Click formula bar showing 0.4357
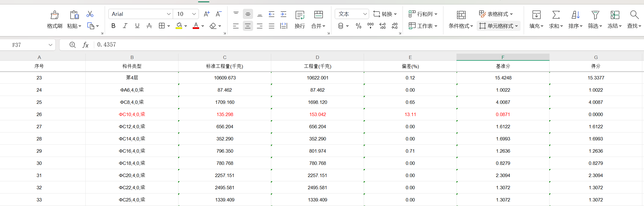 pyautogui.click(x=369, y=45)
